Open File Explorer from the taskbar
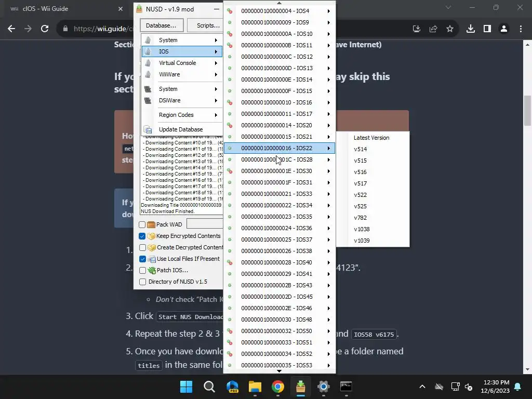 [x=255, y=387]
